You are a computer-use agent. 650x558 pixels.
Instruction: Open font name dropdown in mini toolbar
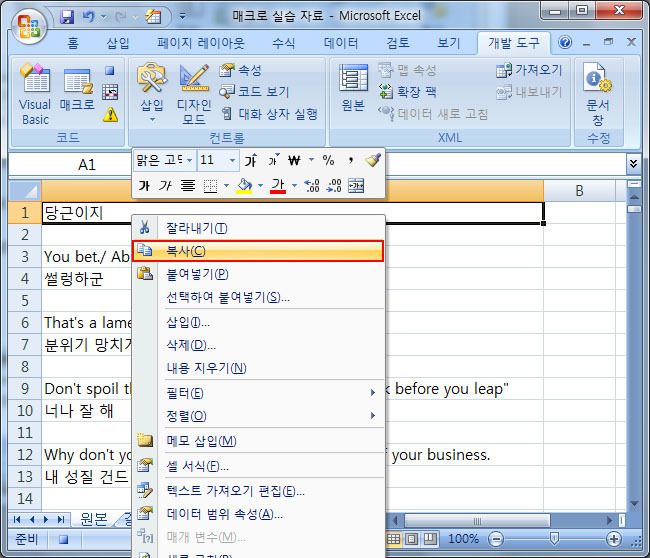tap(189, 160)
